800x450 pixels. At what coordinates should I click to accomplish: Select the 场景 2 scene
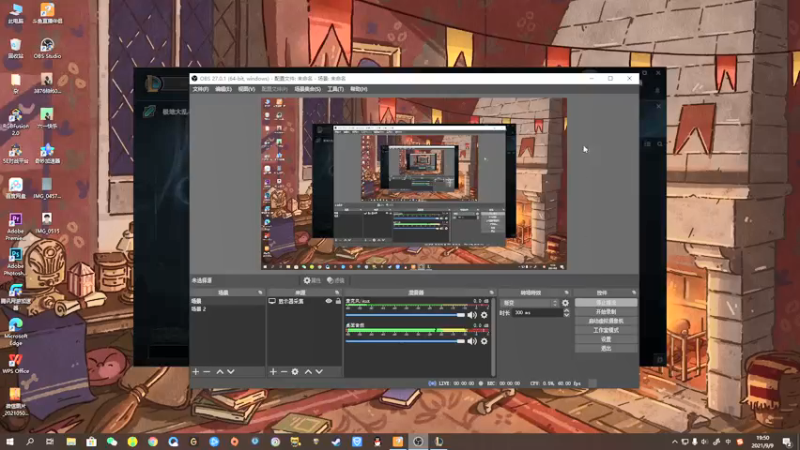[x=228, y=309]
